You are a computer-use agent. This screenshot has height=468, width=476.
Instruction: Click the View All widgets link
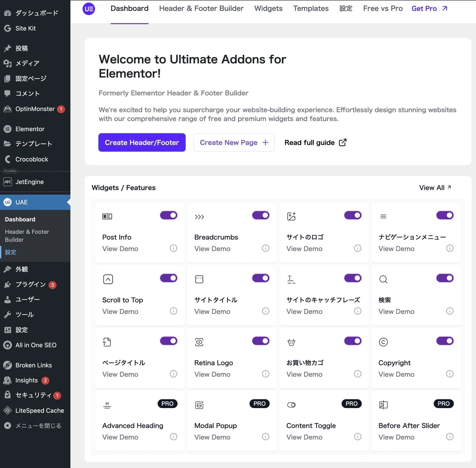[x=435, y=188]
